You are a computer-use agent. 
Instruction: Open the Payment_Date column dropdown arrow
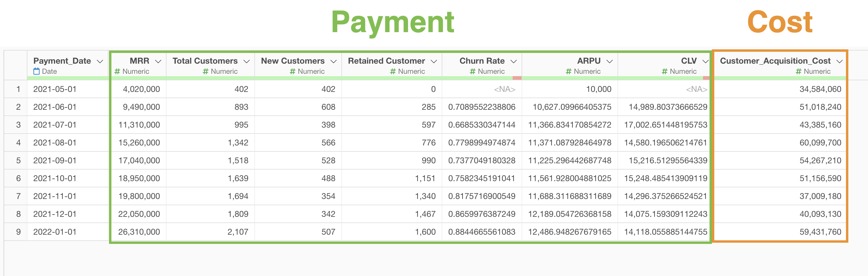(100, 61)
